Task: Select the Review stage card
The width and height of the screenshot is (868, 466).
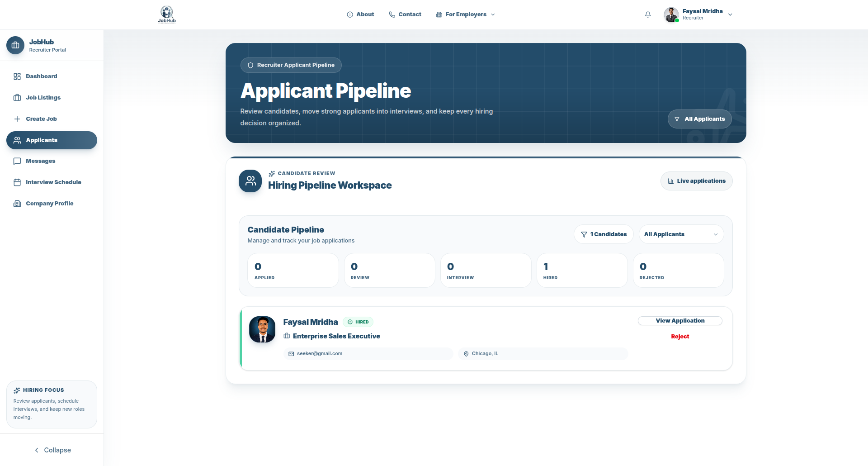Action: (x=389, y=271)
